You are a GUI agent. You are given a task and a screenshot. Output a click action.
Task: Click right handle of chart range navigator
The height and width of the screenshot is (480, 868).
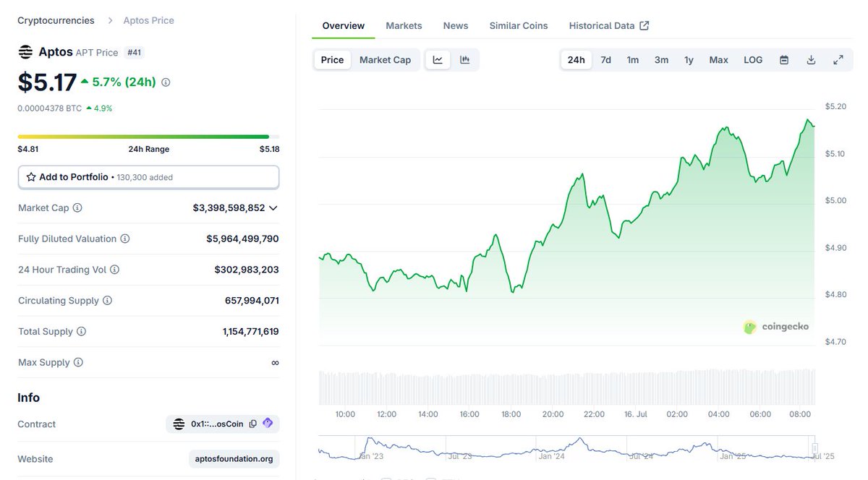[814, 447]
